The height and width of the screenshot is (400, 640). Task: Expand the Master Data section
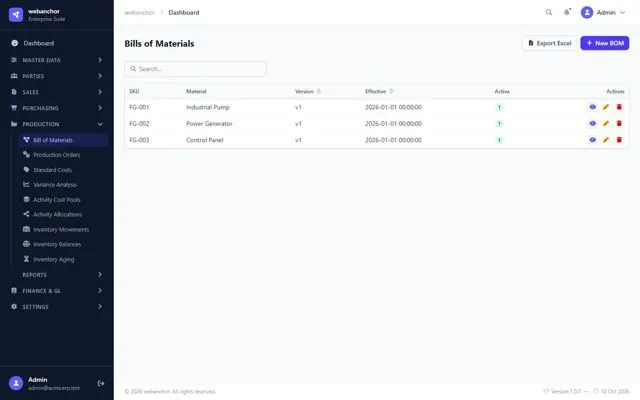(x=57, y=60)
